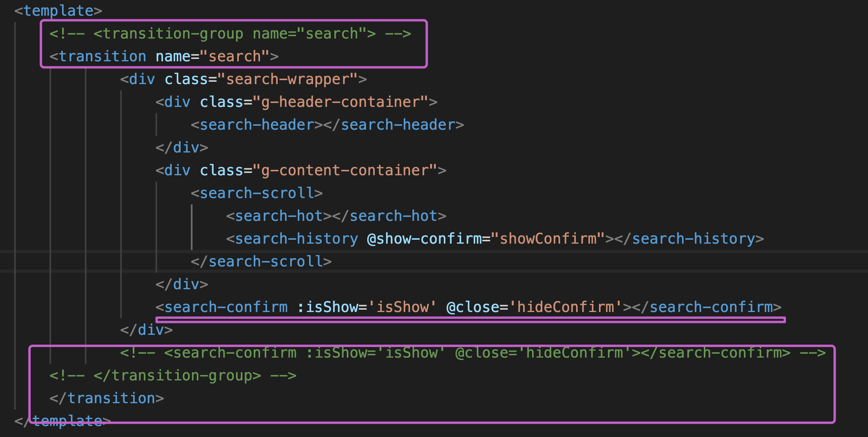Click the commented-out <search-confirm> line
The image size is (868, 437).
(473, 353)
